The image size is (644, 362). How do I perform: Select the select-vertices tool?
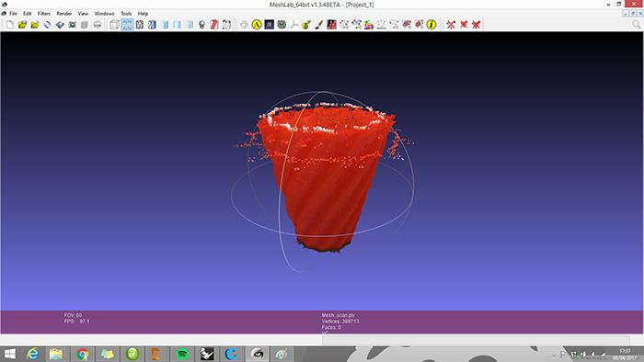[344, 25]
